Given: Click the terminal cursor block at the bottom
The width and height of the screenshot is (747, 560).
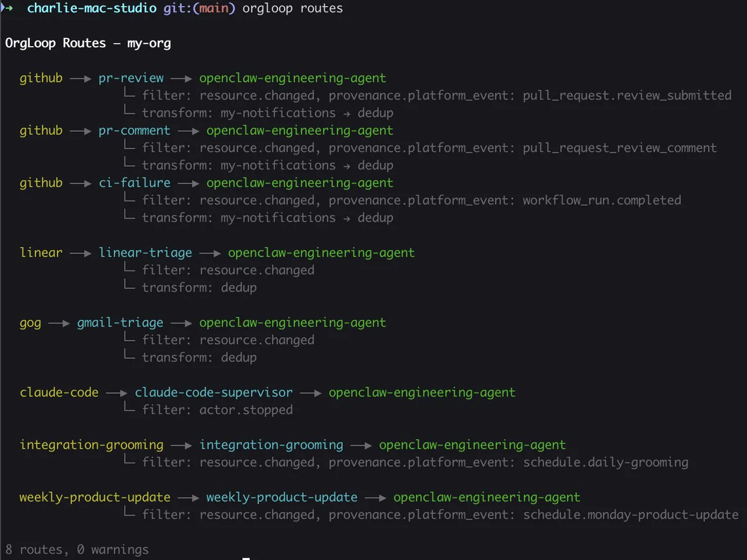Looking at the screenshot, I should tap(247, 558).
